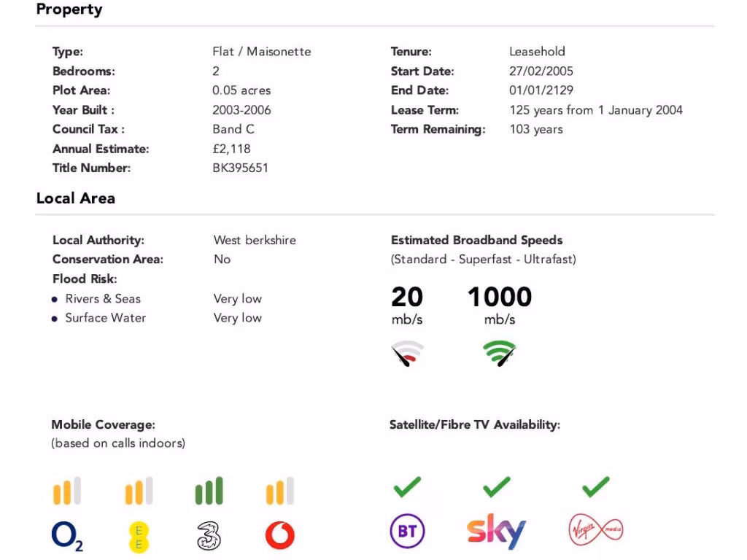Screen dimensions: 747x560
Task: Click the Property section heading
Action: point(69,9)
